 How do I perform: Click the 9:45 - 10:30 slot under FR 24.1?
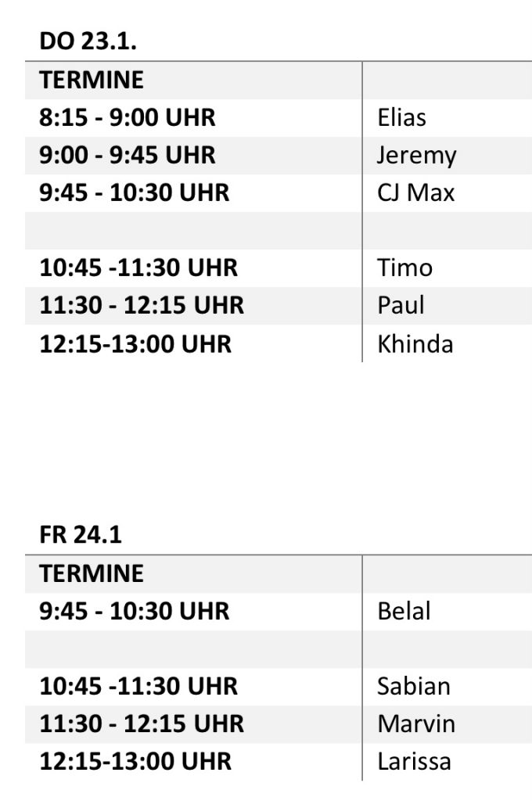click(135, 611)
